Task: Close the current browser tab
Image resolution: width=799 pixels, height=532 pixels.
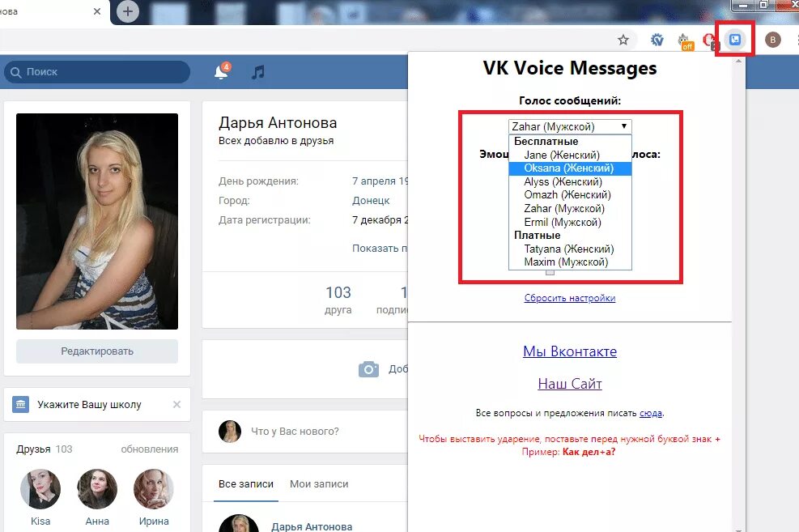Action: point(97,11)
